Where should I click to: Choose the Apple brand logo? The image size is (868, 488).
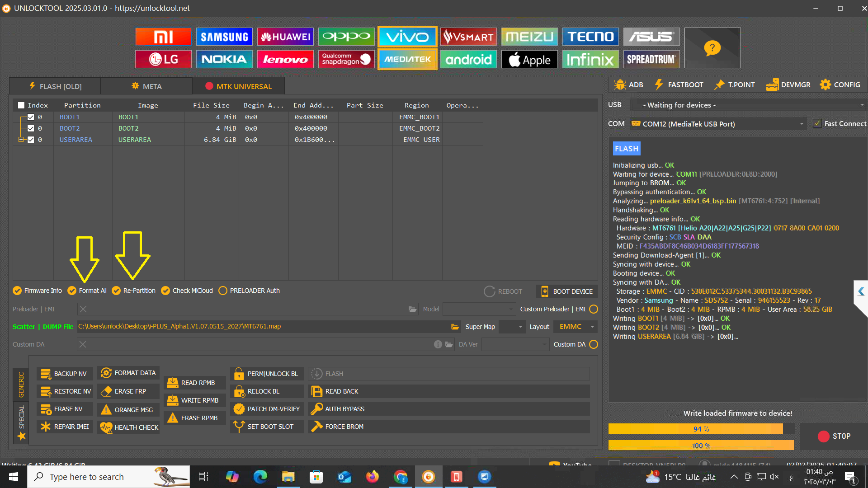click(529, 59)
